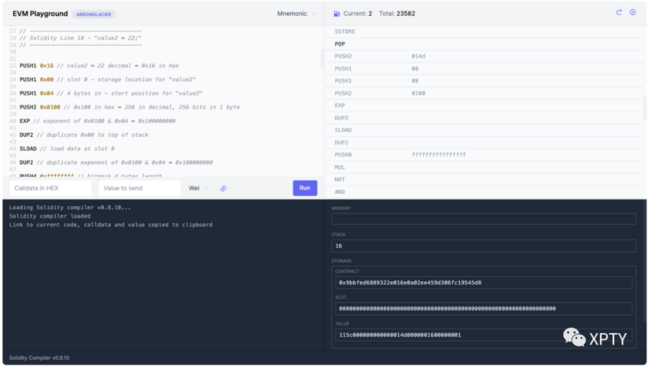Click the Calldata in HEX field
The height and width of the screenshot is (366, 648).
point(50,188)
